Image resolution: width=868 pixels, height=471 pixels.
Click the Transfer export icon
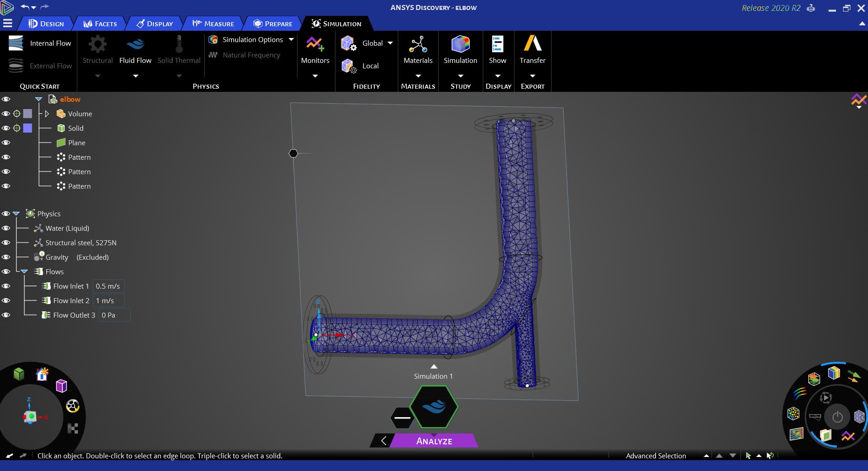coord(533,43)
